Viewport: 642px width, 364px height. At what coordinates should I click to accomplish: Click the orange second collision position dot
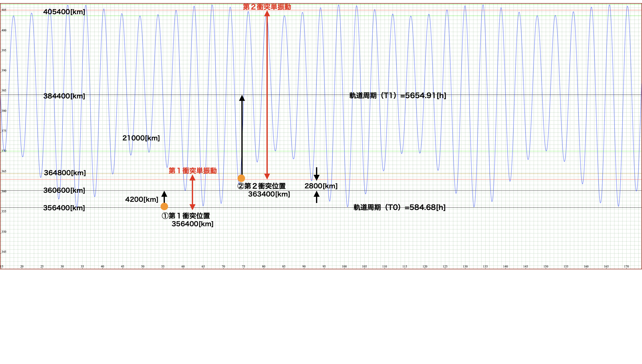[x=241, y=178]
